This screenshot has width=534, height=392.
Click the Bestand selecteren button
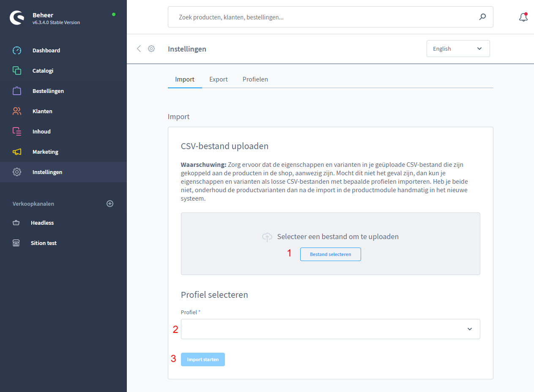click(x=330, y=254)
